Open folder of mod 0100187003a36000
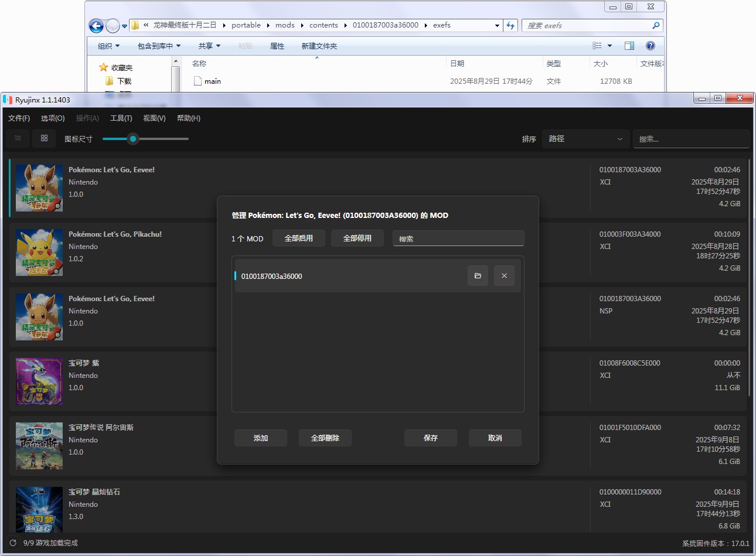 [x=478, y=276]
